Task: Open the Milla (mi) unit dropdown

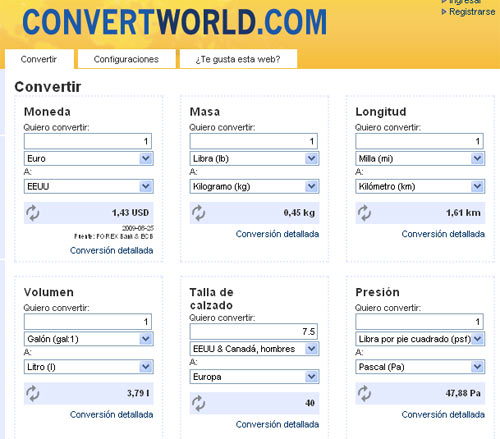Action: 420,159
